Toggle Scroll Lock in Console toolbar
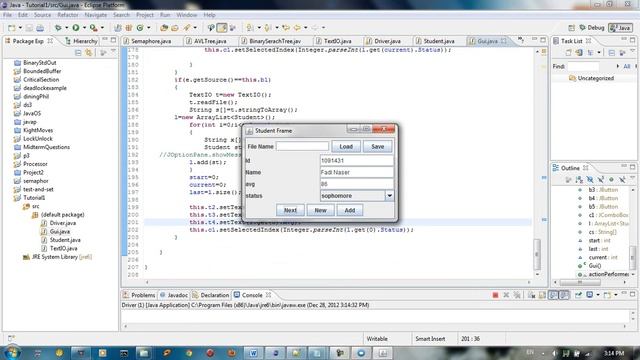Image resolution: width=640 pixels, height=360 pixels. [x=542, y=295]
